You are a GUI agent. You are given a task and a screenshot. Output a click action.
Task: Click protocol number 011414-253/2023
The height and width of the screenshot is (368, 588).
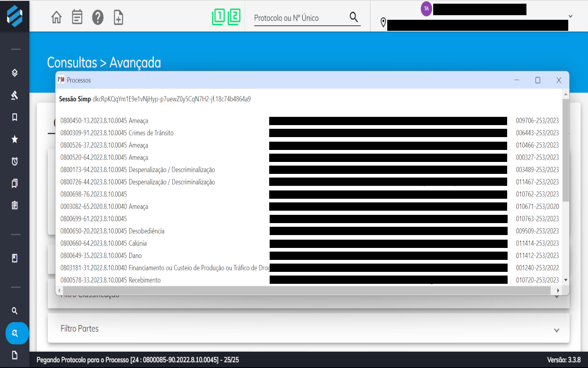537,243
